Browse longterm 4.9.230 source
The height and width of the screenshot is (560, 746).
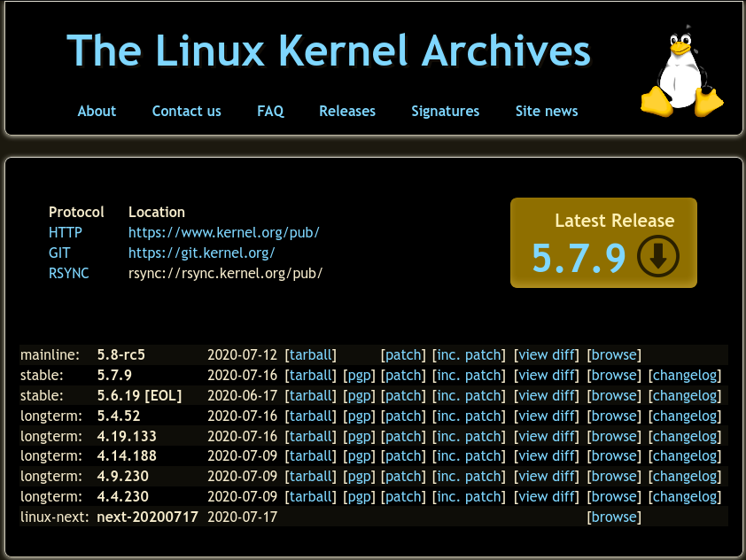(x=614, y=476)
